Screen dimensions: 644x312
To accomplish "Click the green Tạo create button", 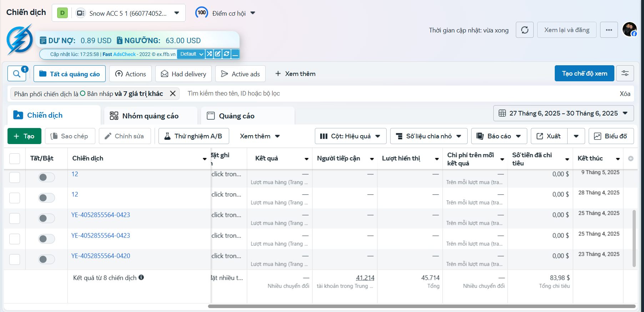I will click(x=24, y=136).
